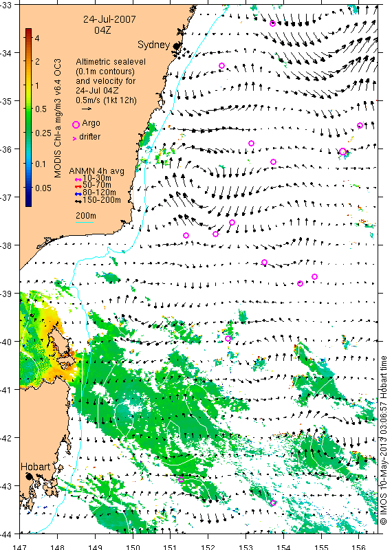Viewport: 392px width, 550px height.
Task: Click the magenta drifter symbol in the legend
Action: [74, 139]
